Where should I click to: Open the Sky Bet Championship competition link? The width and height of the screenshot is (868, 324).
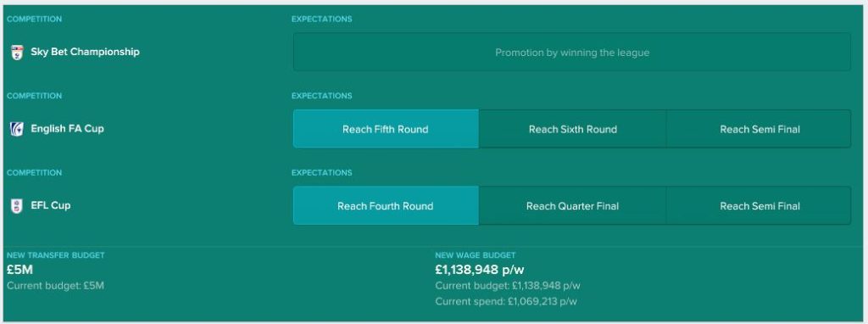tap(86, 52)
